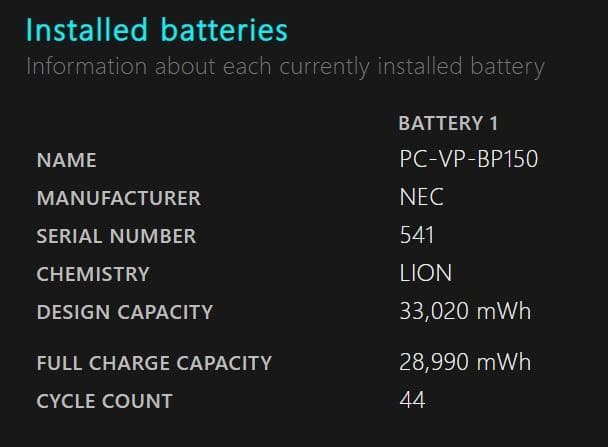Screen dimensions: 608x447
Task: Click the NAME row label
Action: (x=66, y=160)
